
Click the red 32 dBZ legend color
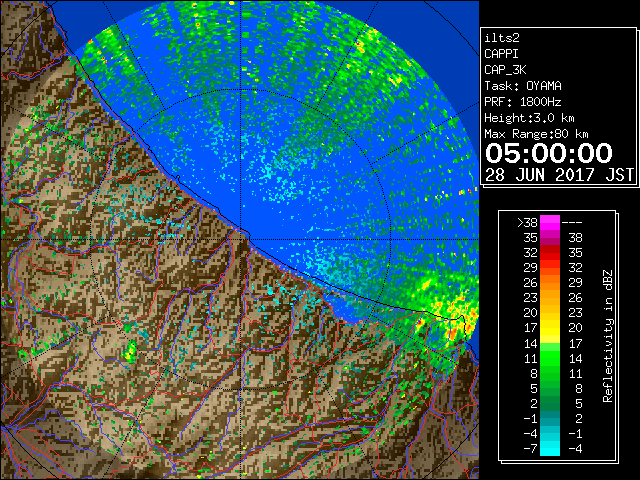[x=550, y=253]
